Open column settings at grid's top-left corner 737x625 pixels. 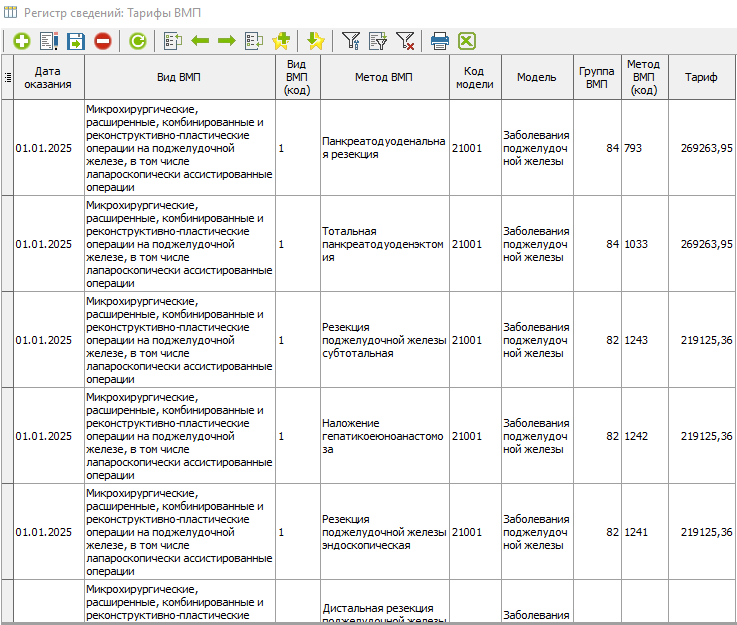pyautogui.click(x=8, y=78)
